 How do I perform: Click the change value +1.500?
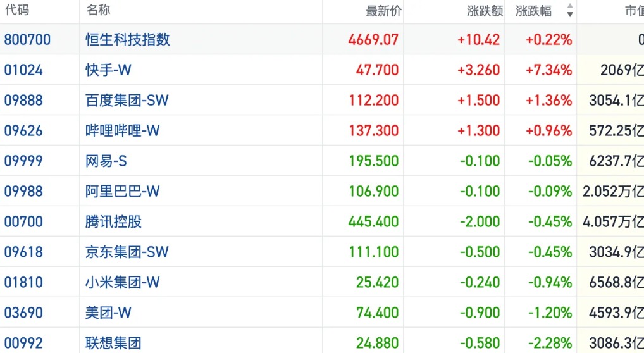(x=478, y=101)
